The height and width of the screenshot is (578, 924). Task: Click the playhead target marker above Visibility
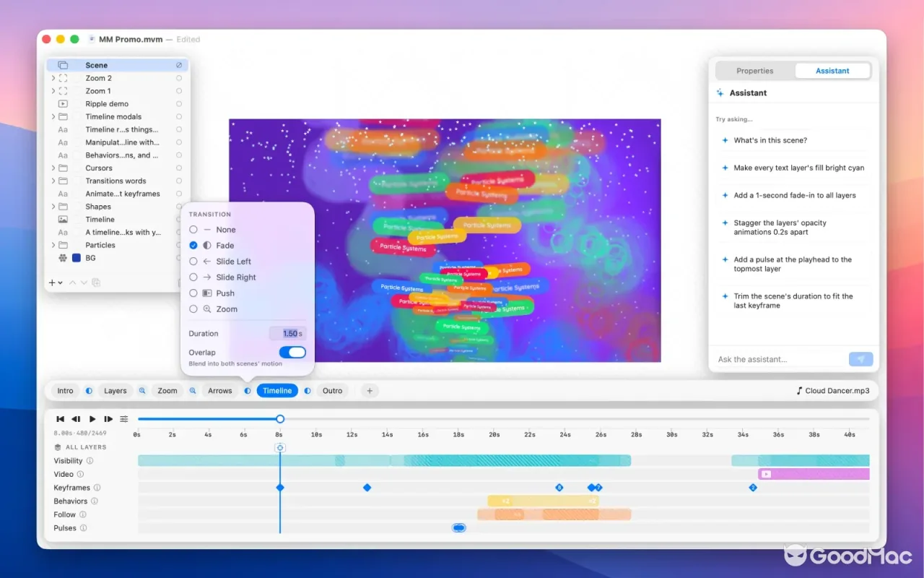tap(280, 447)
